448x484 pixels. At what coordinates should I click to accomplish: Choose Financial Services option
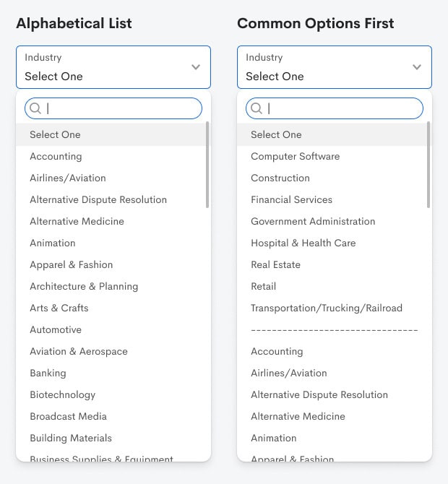pyautogui.click(x=291, y=199)
